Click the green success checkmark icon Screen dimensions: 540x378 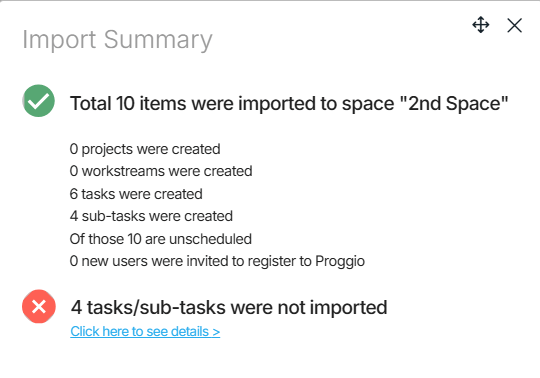point(39,101)
